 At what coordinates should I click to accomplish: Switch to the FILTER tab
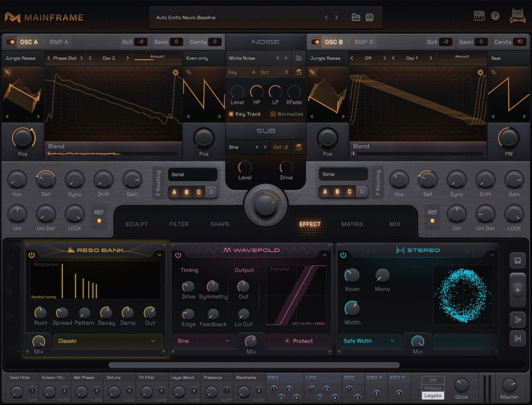coord(179,224)
